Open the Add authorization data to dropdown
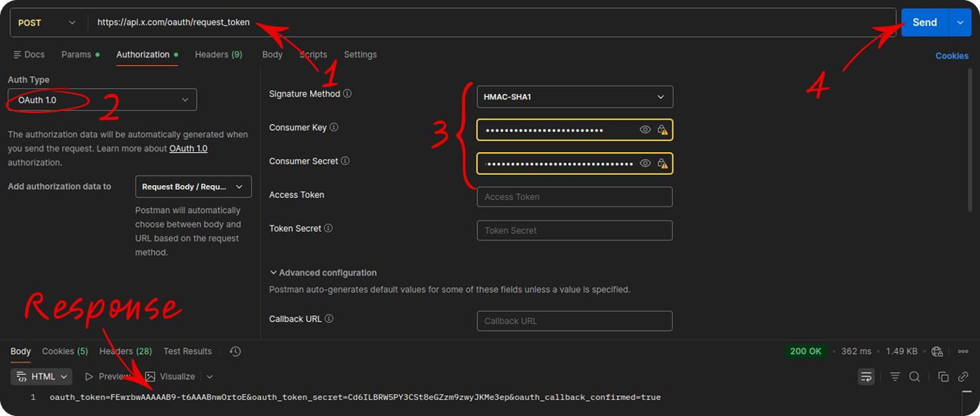The height and width of the screenshot is (416, 980). [194, 186]
